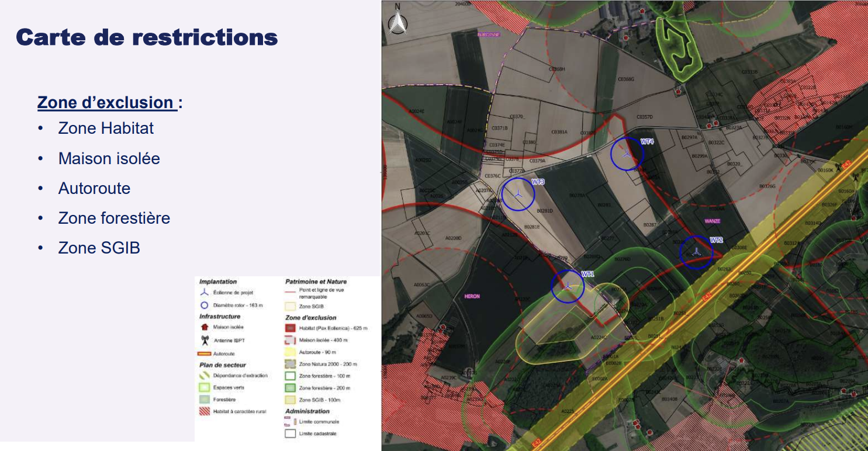
Task: Select the Zone Natura 2000 - 200 m swatch
Action: click(289, 363)
